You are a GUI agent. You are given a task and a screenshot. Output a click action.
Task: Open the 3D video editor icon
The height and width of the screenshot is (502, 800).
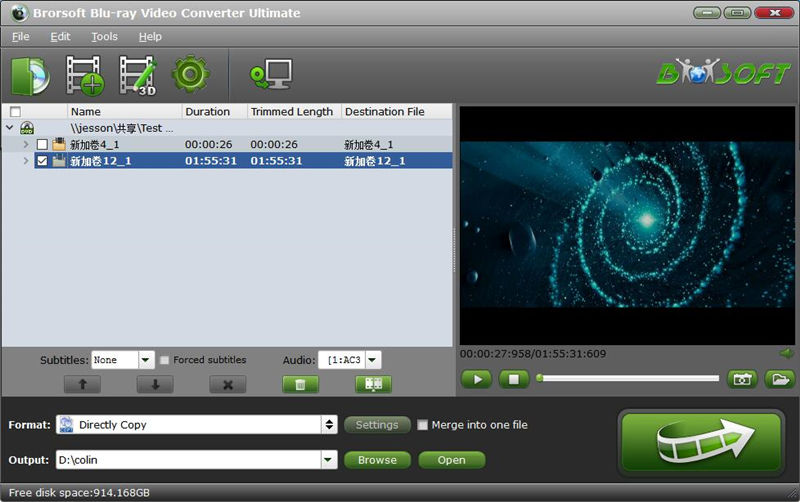tap(138, 75)
